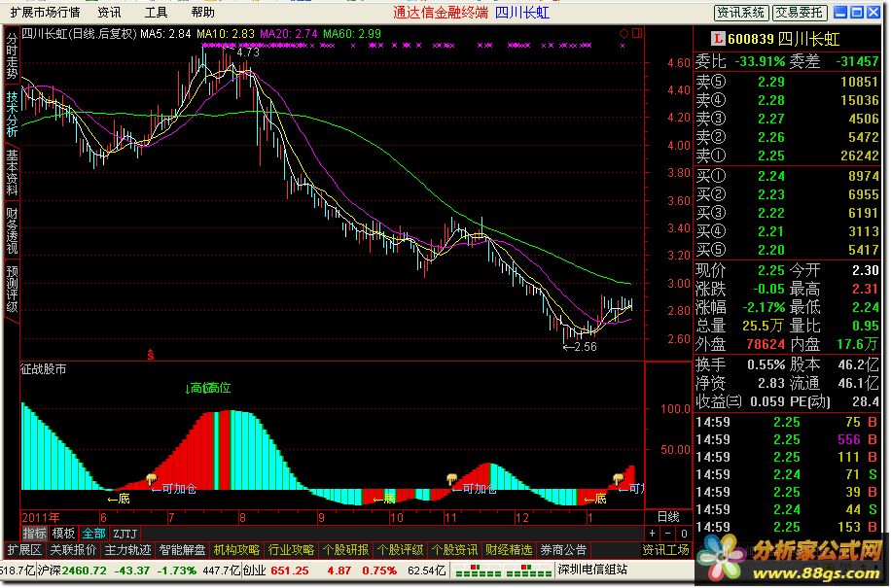Click the 创业 index value 651.25
The width and height of the screenshot is (891, 588).
(290, 571)
